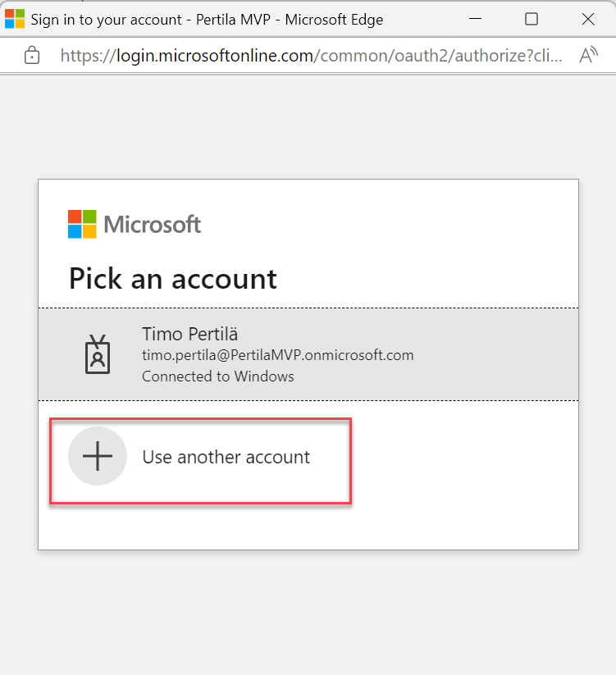616x675 pixels.
Task: Close the sign-in popup window
Action: (x=588, y=19)
